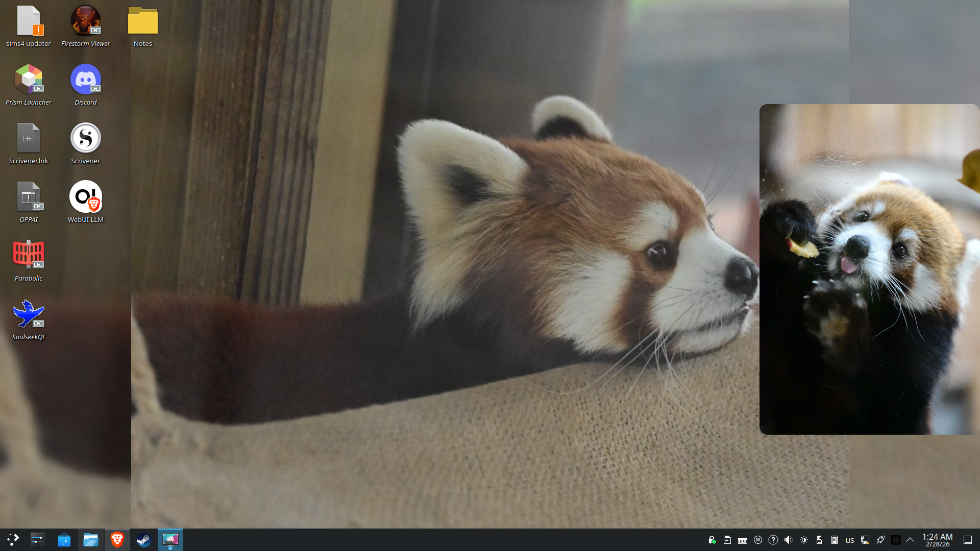Open the brightness and color tray icon

coord(804,540)
